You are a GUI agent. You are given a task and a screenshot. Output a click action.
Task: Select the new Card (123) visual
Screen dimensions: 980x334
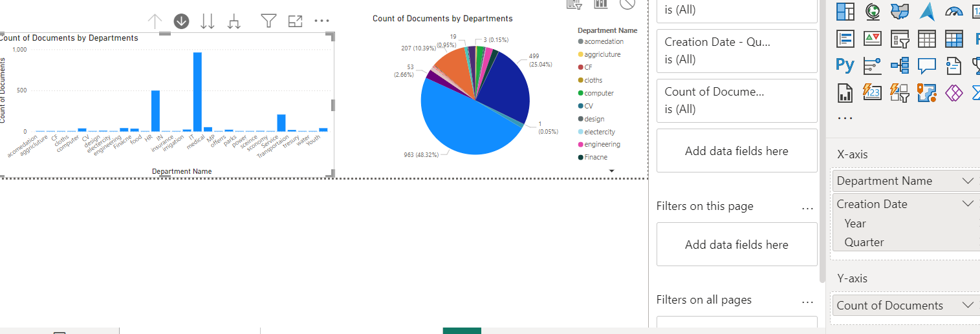(x=873, y=93)
